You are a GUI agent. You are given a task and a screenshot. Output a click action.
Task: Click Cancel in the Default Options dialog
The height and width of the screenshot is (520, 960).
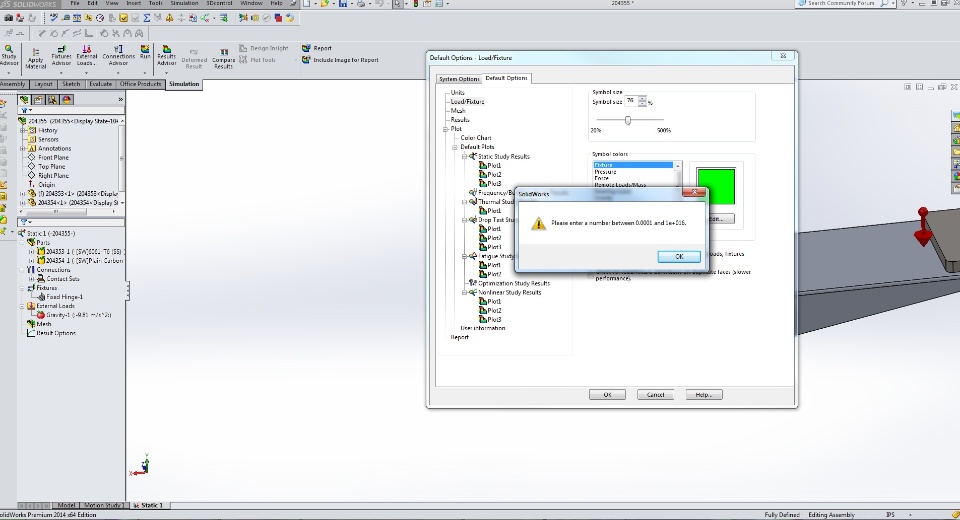[x=655, y=394]
